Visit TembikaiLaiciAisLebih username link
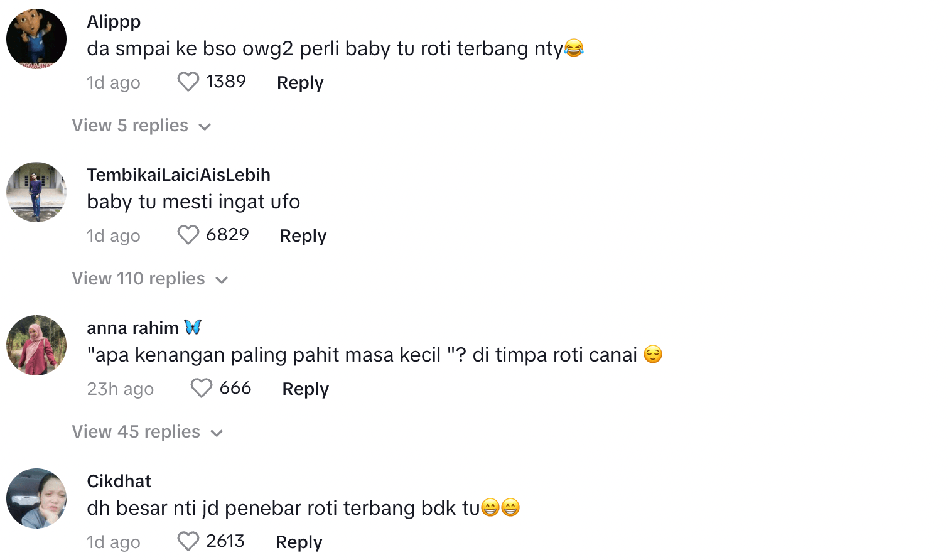Image resolution: width=948 pixels, height=560 pixels. tap(178, 175)
